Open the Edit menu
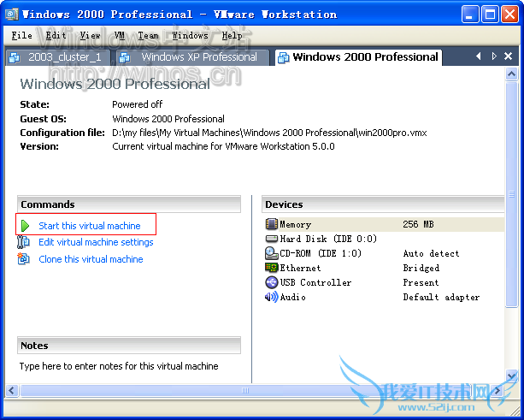The width and height of the screenshot is (524, 420). tap(56, 35)
